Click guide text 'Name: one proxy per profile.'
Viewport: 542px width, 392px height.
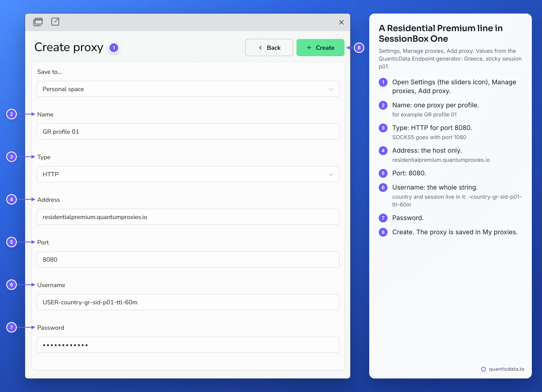tap(436, 105)
